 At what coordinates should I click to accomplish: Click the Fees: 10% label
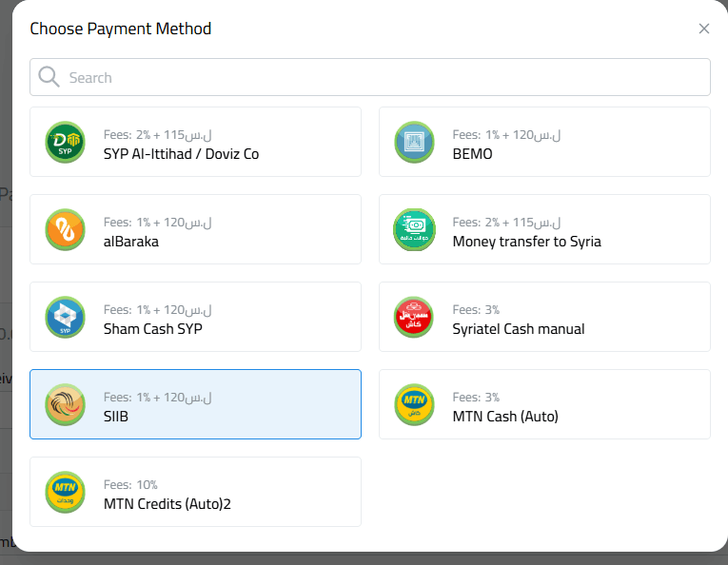(x=130, y=485)
